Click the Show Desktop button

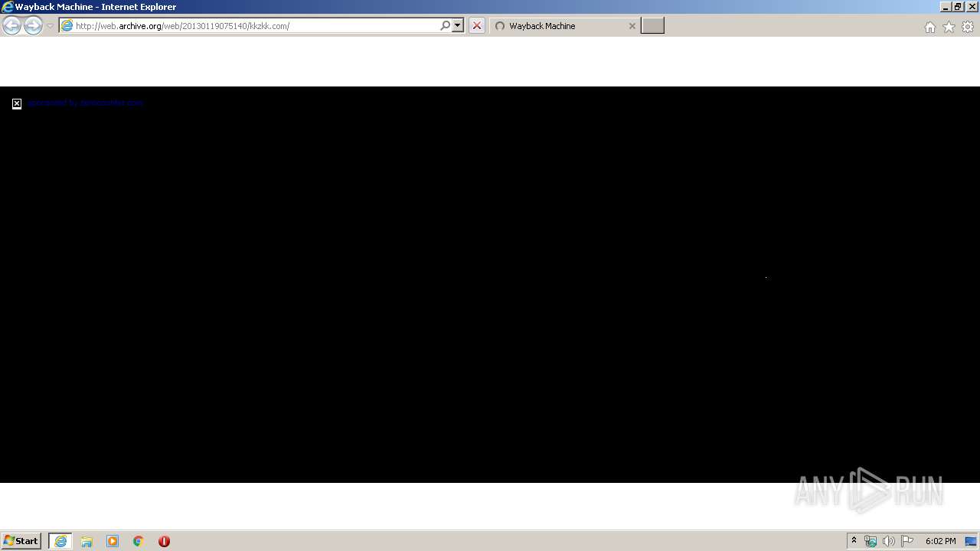972,541
